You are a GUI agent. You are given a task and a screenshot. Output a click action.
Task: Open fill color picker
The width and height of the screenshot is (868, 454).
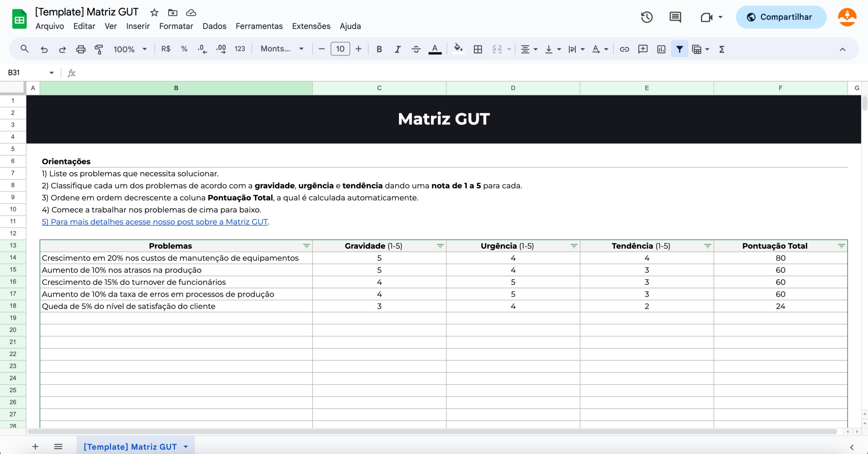(x=458, y=49)
